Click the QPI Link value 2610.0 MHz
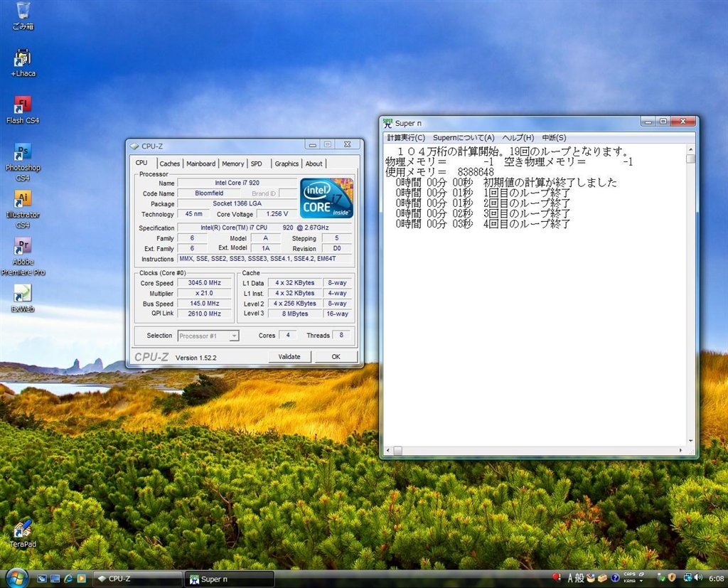 coord(204,314)
